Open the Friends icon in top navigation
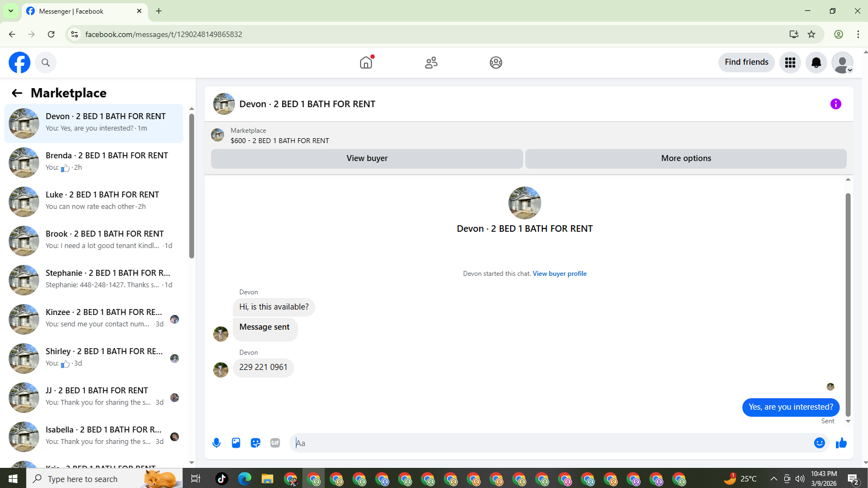 (x=431, y=63)
